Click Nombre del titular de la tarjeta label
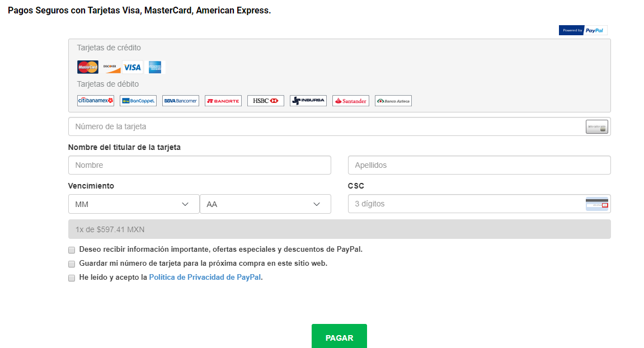This screenshot has width=644, height=348. 124,147
